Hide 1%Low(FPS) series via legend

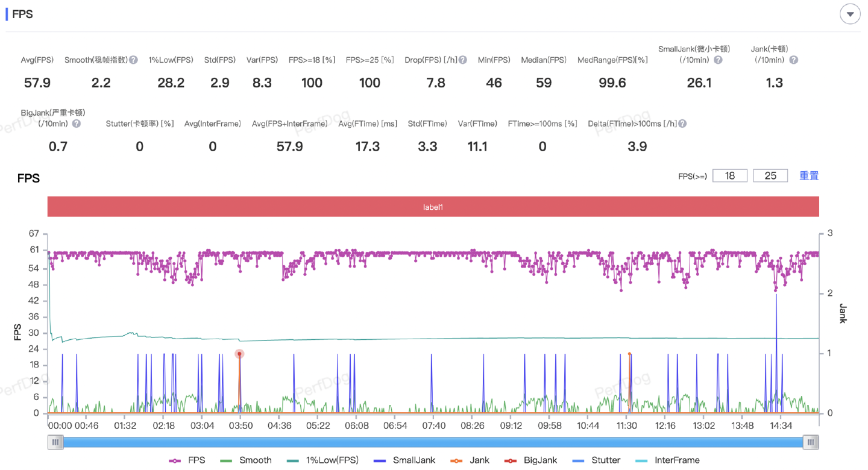coord(322,460)
